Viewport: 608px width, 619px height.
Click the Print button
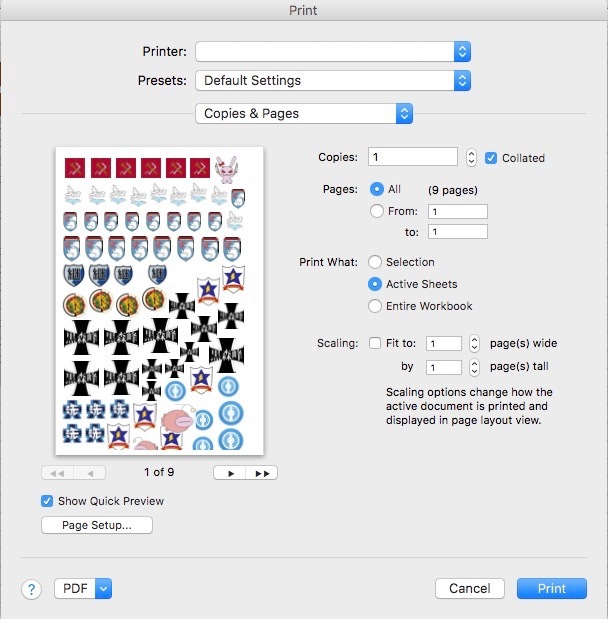click(552, 589)
